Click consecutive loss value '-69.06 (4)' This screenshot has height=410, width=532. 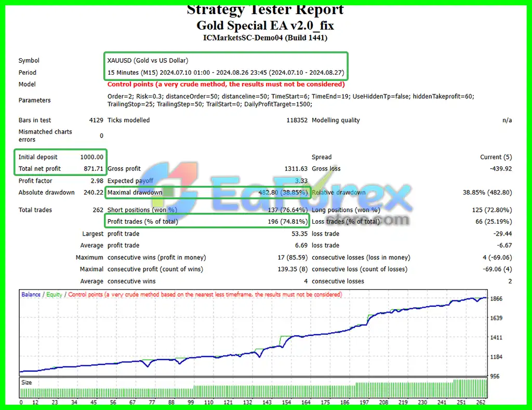click(x=497, y=269)
